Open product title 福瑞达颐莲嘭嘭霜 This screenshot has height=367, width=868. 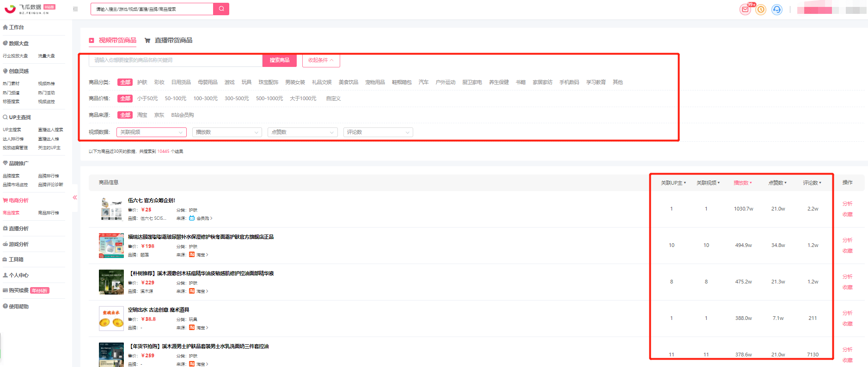pyautogui.click(x=201, y=237)
